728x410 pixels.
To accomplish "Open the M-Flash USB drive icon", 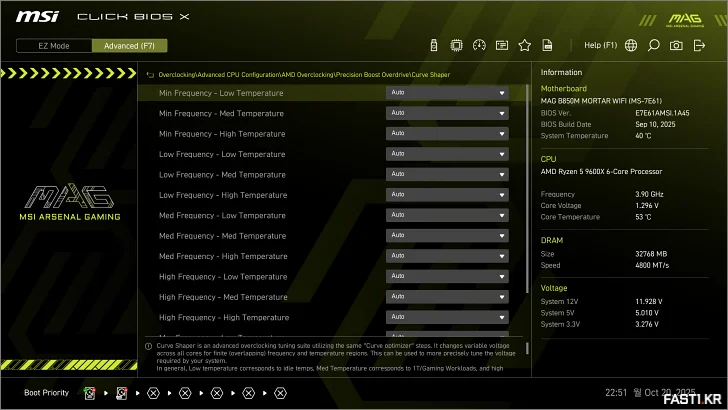I will [x=434, y=46].
